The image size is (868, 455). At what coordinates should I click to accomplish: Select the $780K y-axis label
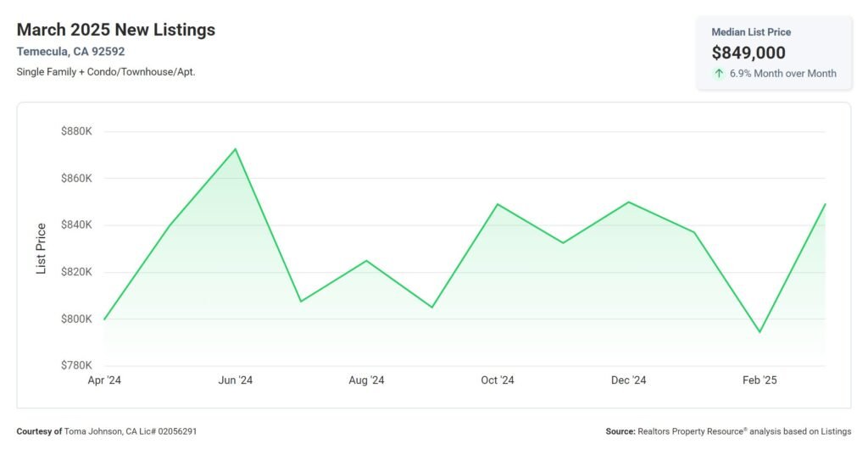tap(76, 365)
